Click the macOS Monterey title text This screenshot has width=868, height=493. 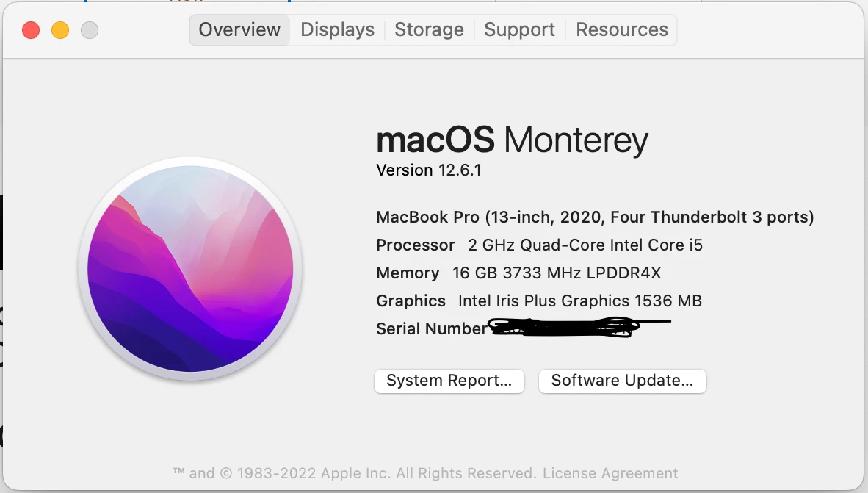tap(512, 140)
